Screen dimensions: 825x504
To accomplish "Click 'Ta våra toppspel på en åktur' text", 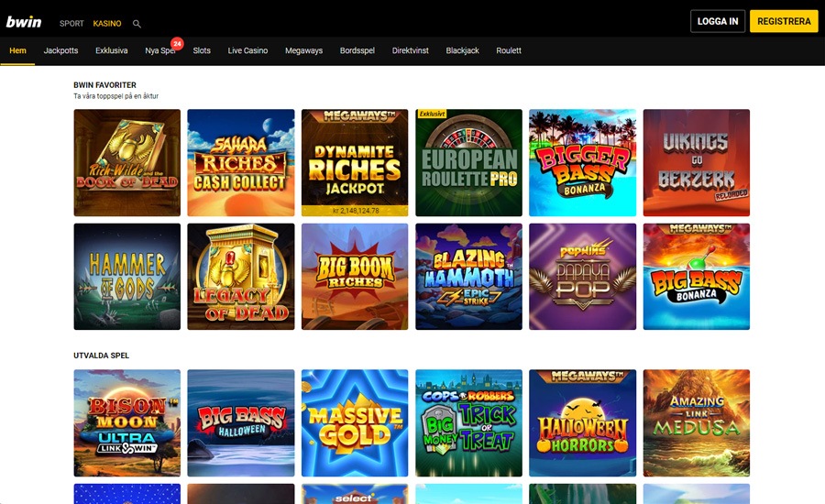I will point(115,96).
